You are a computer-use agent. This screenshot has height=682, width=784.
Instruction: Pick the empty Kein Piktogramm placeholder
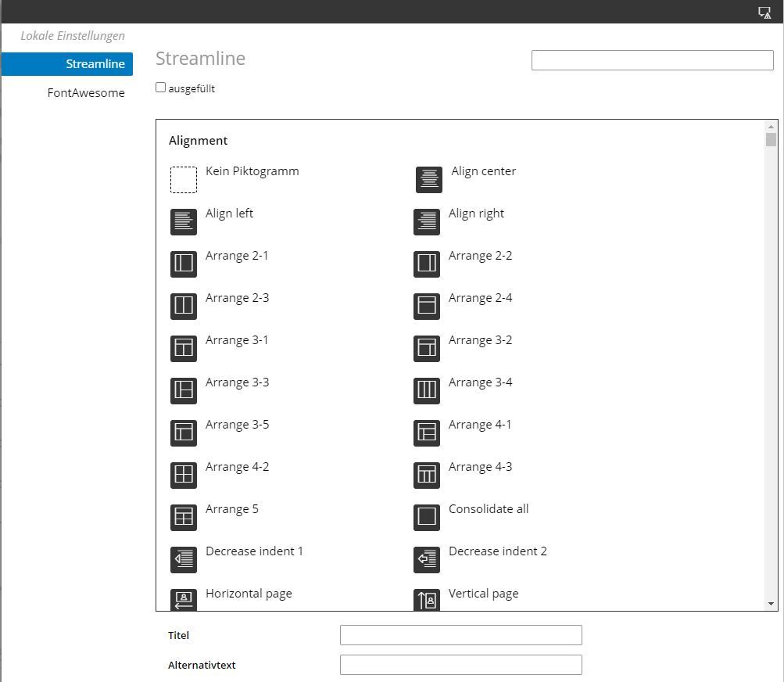[x=184, y=180]
